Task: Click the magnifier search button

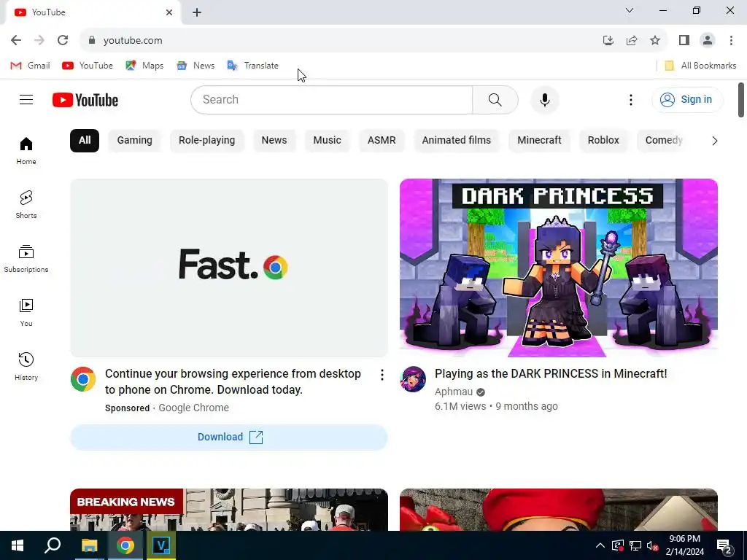Action: tap(495, 99)
